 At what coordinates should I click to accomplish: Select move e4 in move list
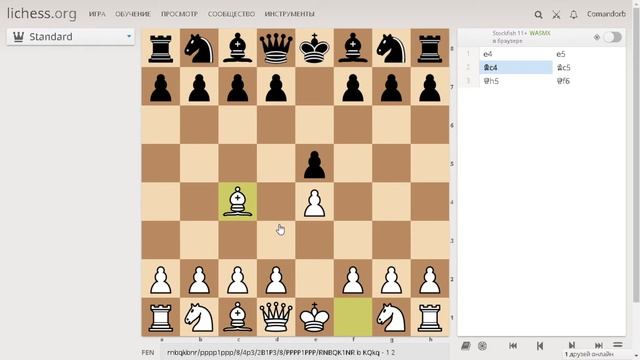(x=516, y=54)
